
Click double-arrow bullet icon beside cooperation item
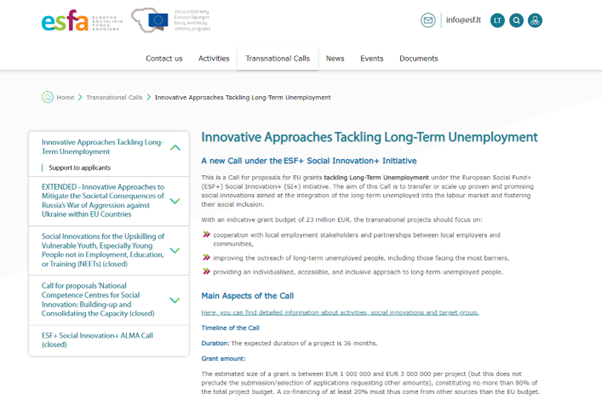coord(206,235)
